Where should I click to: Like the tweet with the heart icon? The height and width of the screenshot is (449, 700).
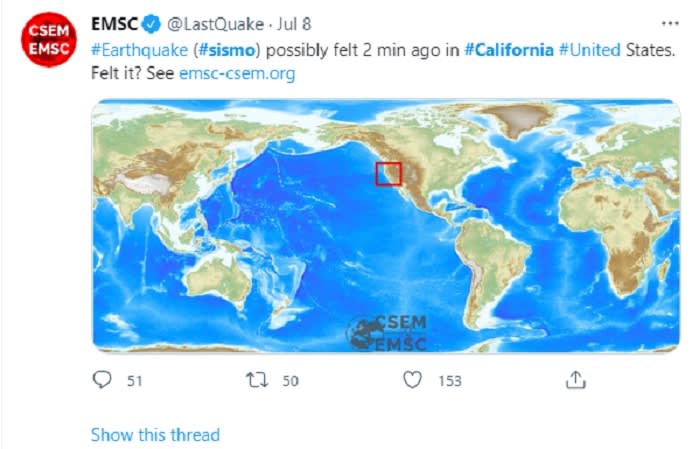(412, 380)
